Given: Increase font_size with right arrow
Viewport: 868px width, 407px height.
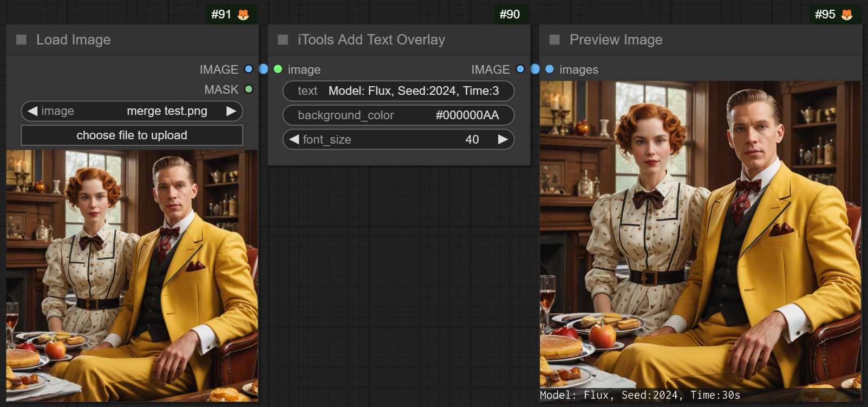Looking at the screenshot, I should (x=503, y=139).
